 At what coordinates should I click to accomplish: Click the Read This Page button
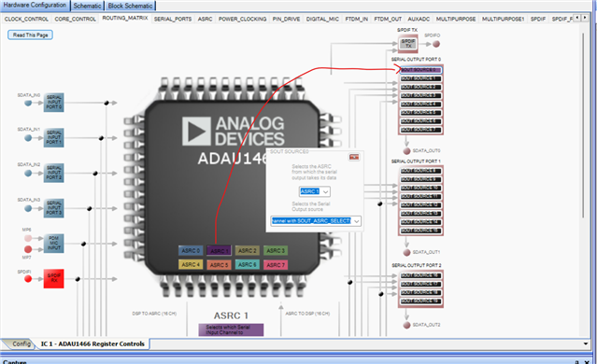coord(31,35)
